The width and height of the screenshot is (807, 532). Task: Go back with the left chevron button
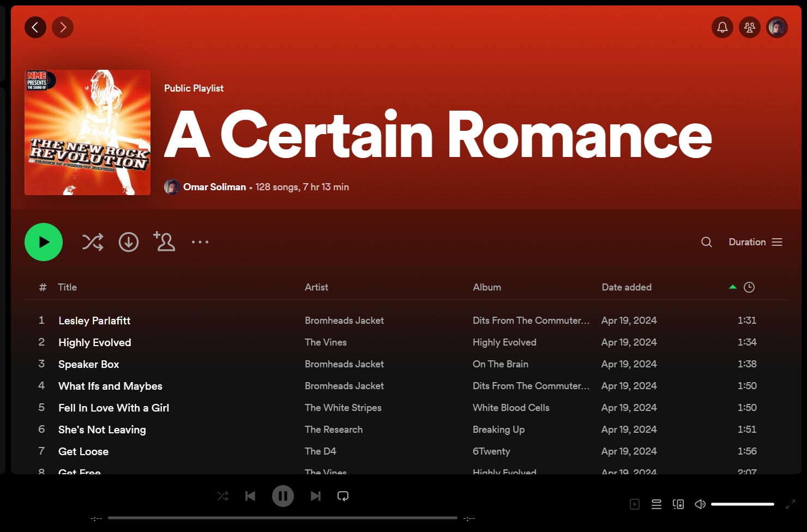35,27
